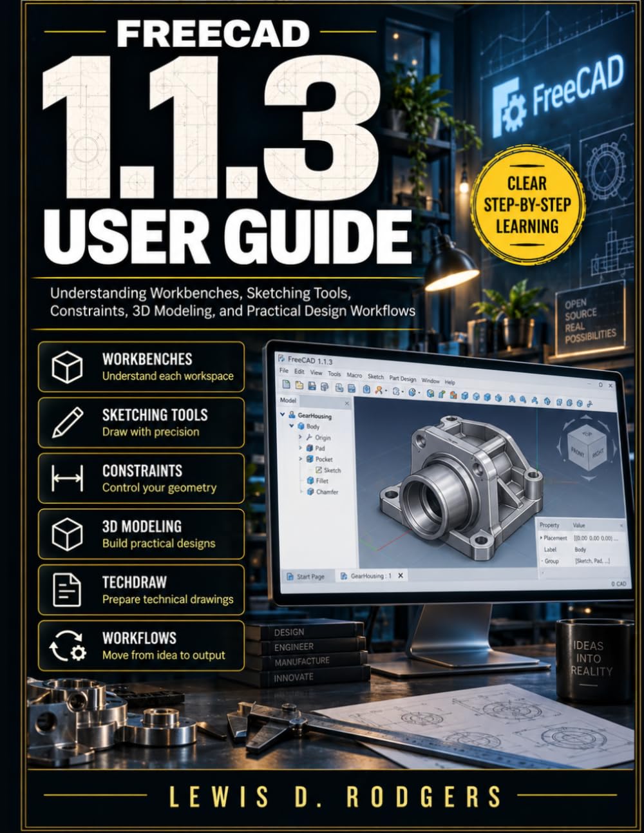Open the Sketch menu
644x833 pixels.
[375, 377]
